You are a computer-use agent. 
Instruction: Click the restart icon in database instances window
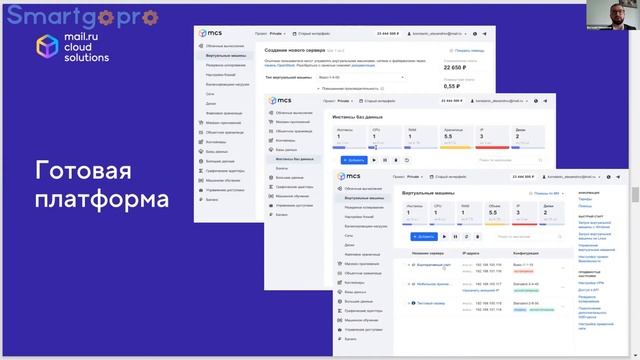coord(407,160)
